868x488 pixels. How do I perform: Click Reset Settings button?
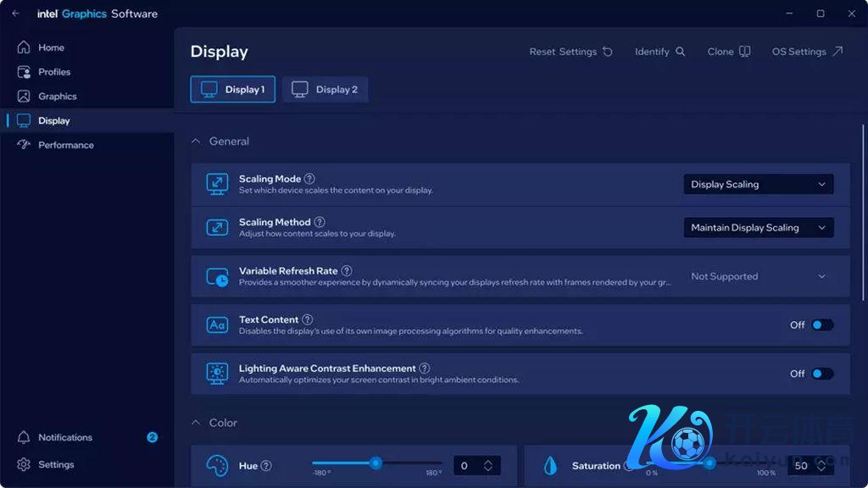pos(570,52)
